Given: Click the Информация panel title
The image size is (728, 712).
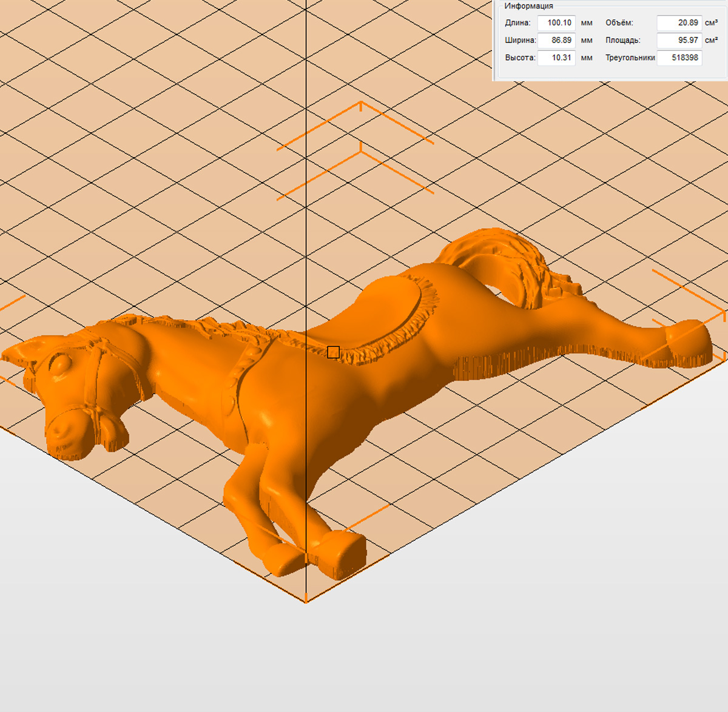Looking at the screenshot, I should 528,6.
